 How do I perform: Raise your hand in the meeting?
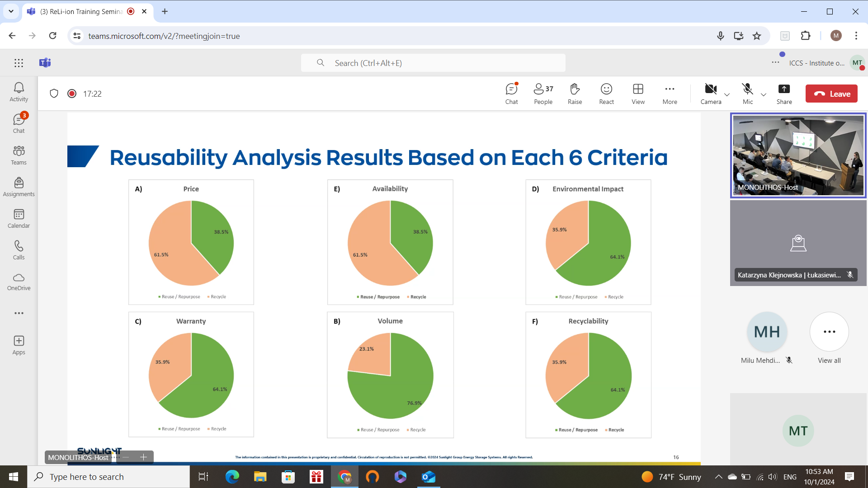(x=575, y=94)
